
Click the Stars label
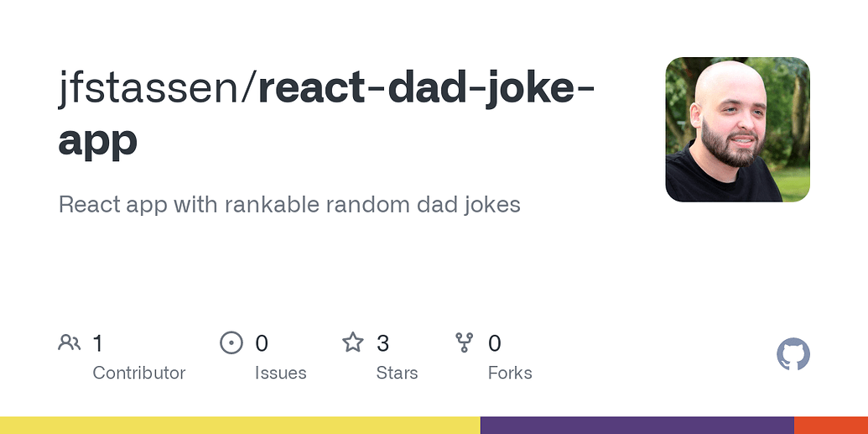click(x=397, y=373)
